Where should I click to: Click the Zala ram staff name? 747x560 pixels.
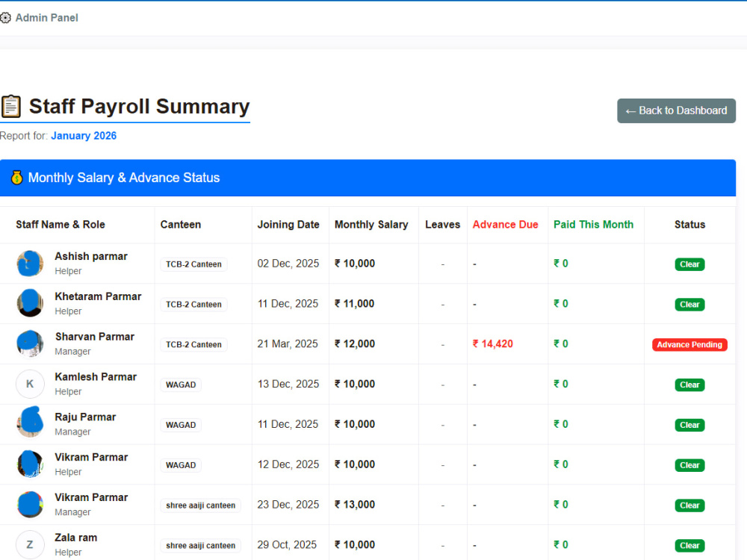pyautogui.click(x=75, y=538)
